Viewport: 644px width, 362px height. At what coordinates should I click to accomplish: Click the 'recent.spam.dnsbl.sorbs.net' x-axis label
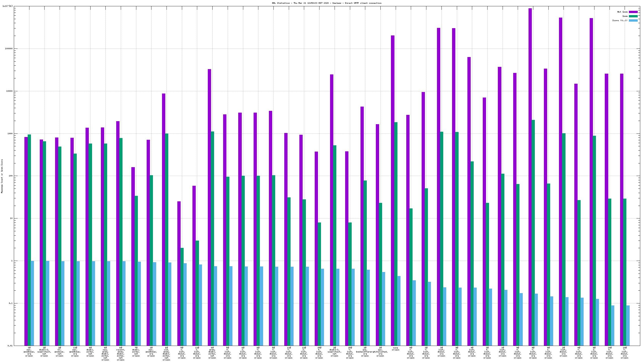[x=120, y=354]
